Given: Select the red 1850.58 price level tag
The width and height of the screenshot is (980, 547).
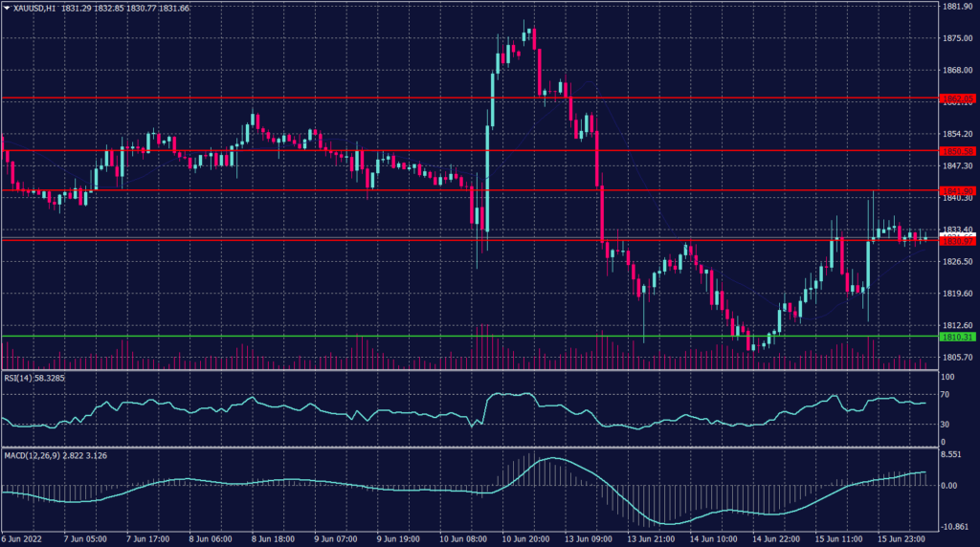Looking at the screenshot, I should (957, 151).
